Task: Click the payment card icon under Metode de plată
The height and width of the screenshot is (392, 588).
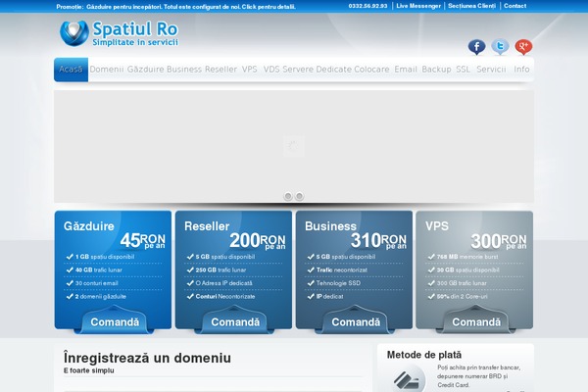Action: (407, 379)
